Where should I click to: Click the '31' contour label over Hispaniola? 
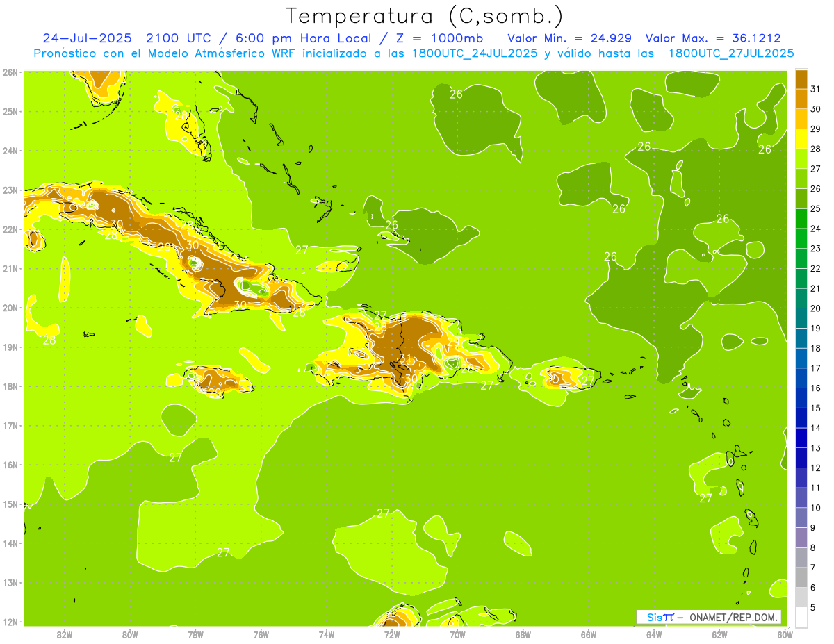click(406, 359)
